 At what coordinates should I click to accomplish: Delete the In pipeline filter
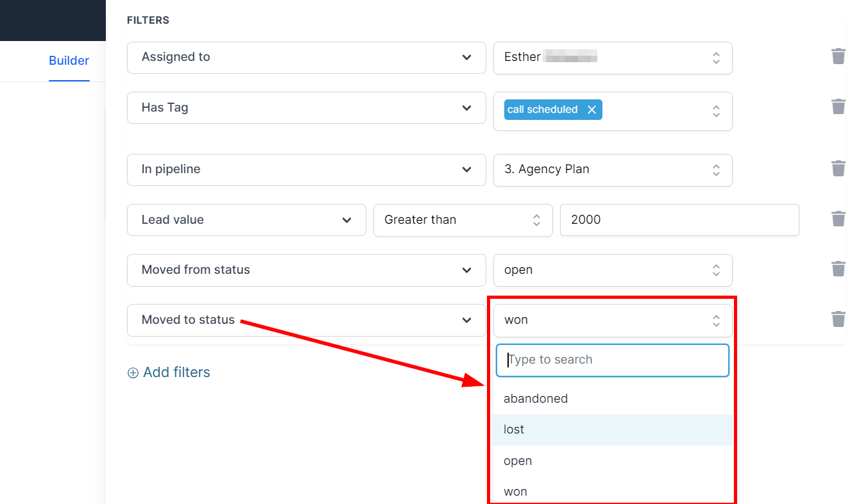click(838, 169)
